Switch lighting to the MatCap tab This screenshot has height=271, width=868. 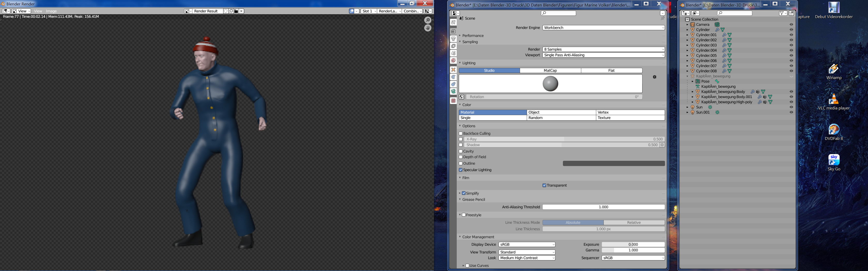(x=550, y=71)
